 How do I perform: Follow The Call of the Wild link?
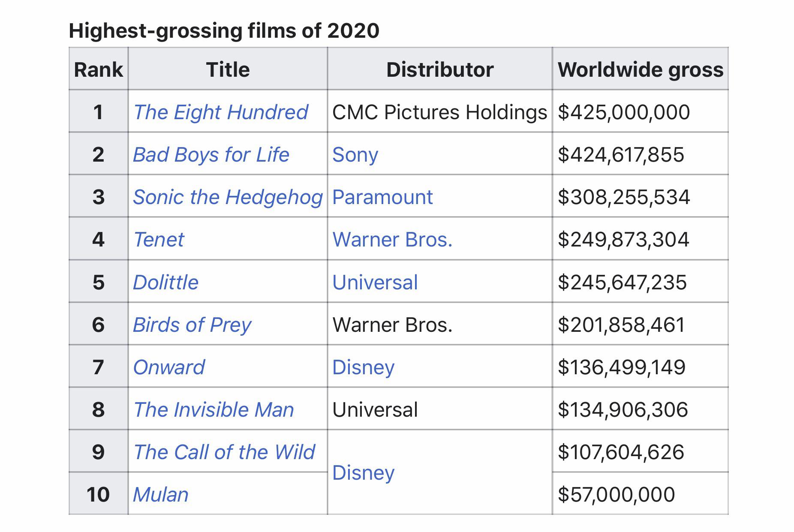(x=224, y=452)
